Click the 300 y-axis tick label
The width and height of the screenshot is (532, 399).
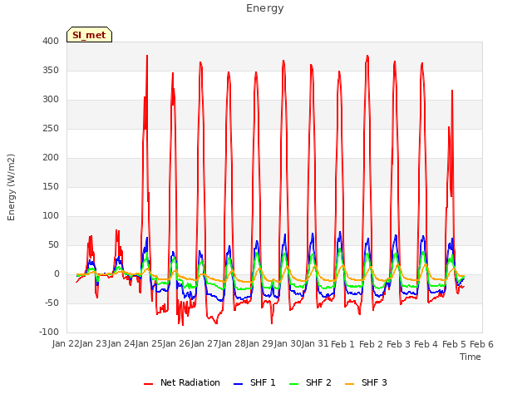coord(51,100)
